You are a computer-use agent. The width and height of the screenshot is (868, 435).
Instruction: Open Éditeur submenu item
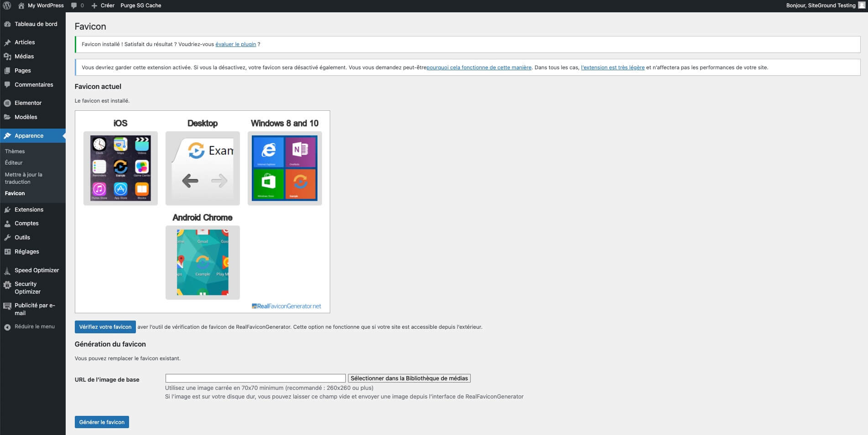click(x=14, y=163)
